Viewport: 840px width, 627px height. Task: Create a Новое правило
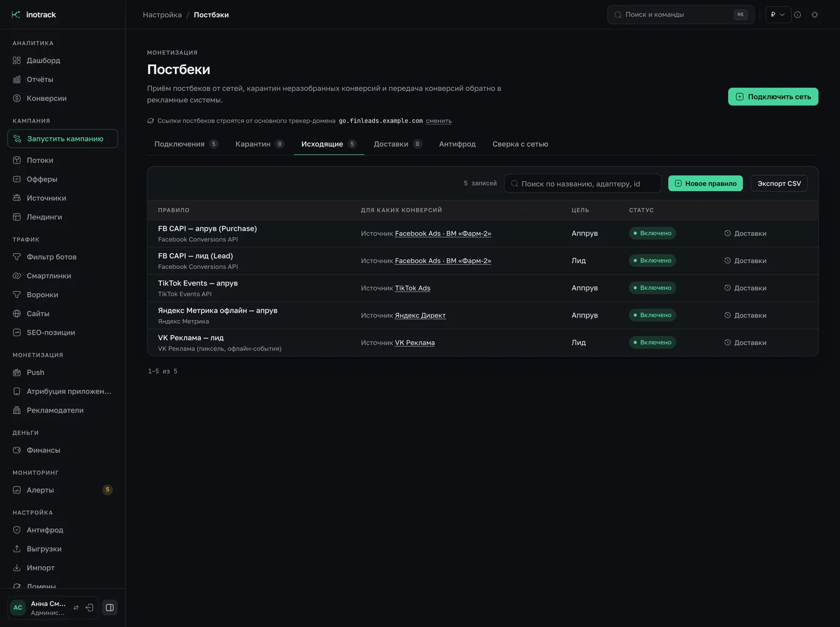(x=706, y=183)
